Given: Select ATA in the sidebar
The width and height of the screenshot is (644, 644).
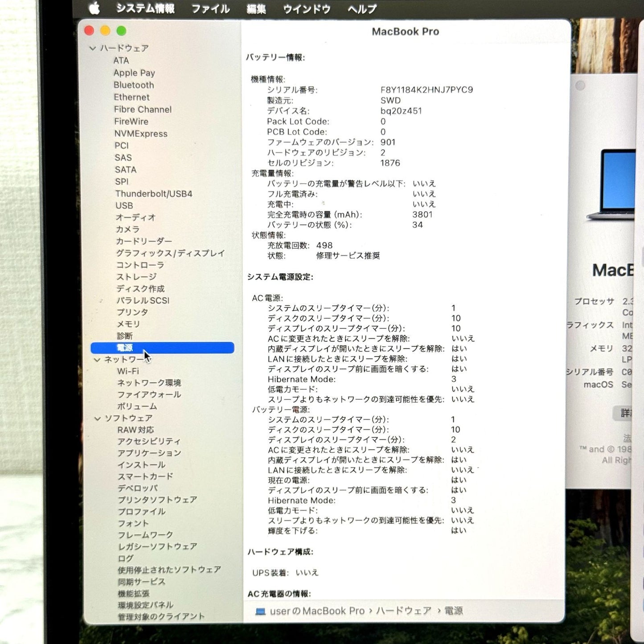Looking at the screenshot, I should click(121, 61).
